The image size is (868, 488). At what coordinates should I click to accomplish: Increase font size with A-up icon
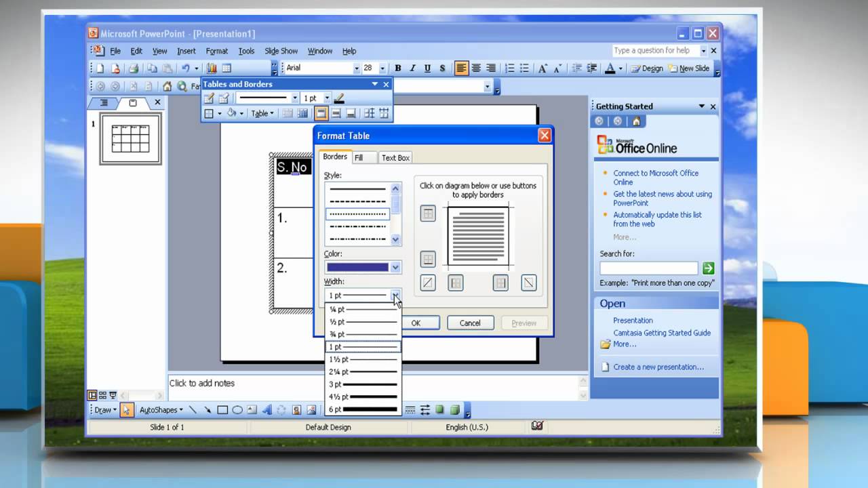542,68
